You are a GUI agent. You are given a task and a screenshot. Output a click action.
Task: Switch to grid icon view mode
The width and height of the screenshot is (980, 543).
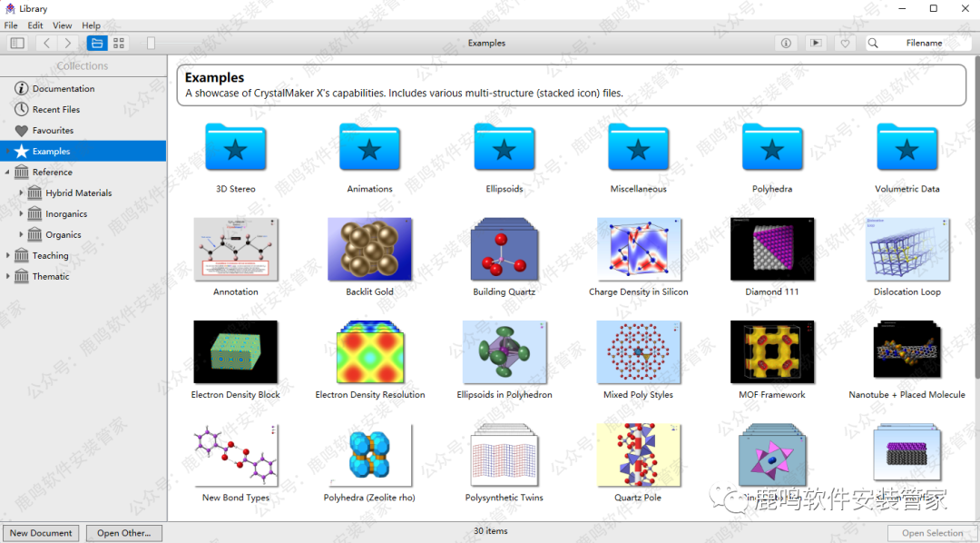click(x=120, y=43)
